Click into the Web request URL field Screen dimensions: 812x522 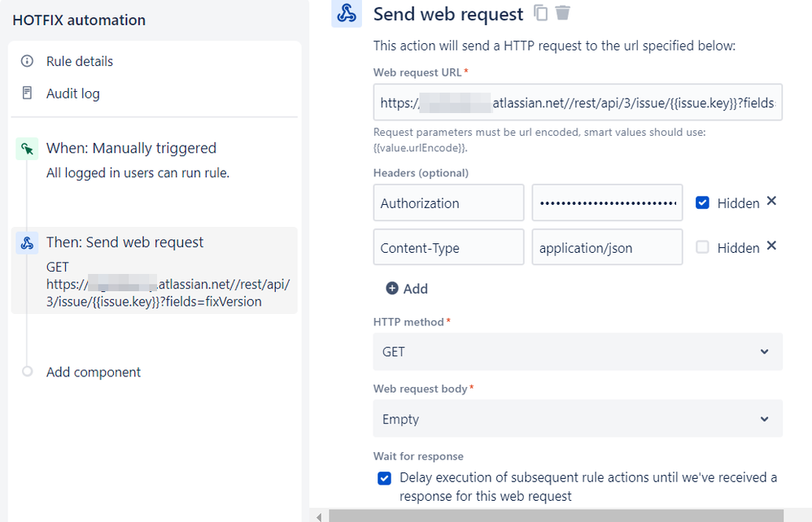578,102
